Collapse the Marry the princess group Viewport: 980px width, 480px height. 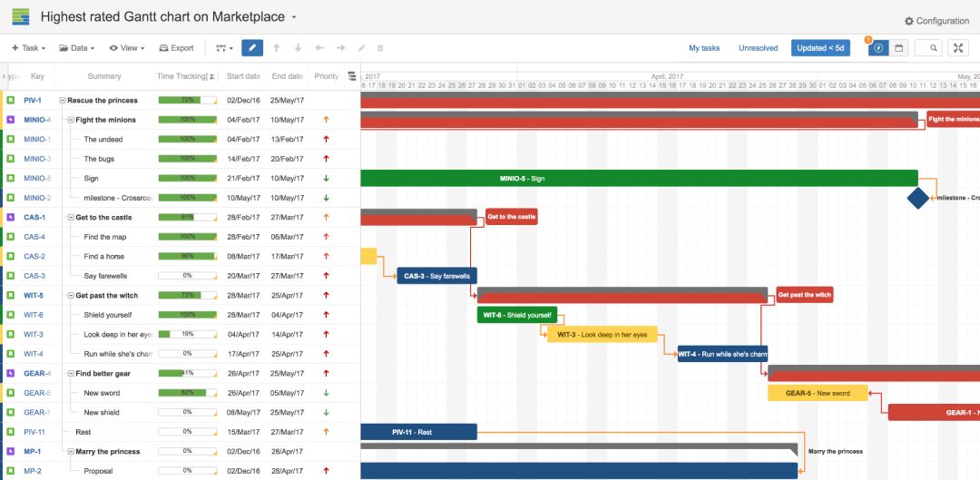[x=71, y=451]
